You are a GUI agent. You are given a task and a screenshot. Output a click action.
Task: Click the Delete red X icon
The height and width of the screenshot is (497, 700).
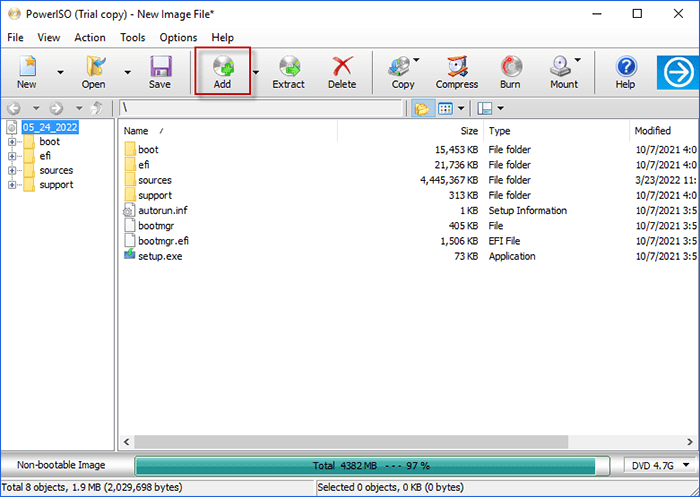coord(342,67)
